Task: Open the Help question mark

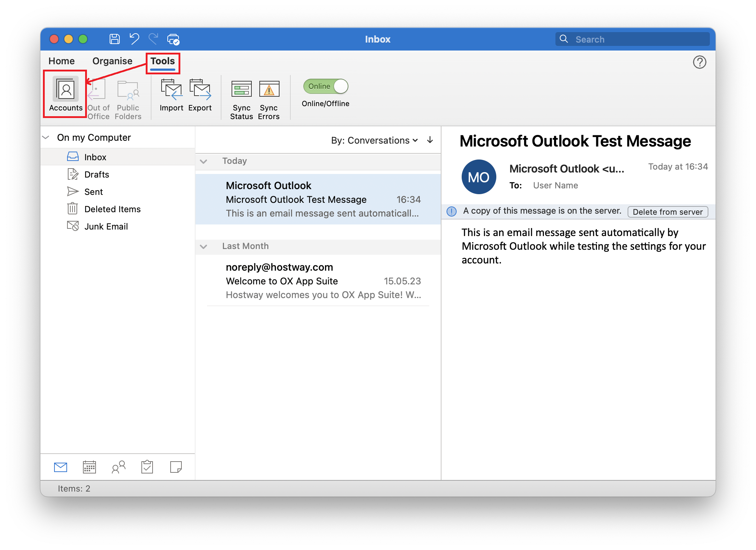Action: 700,62
